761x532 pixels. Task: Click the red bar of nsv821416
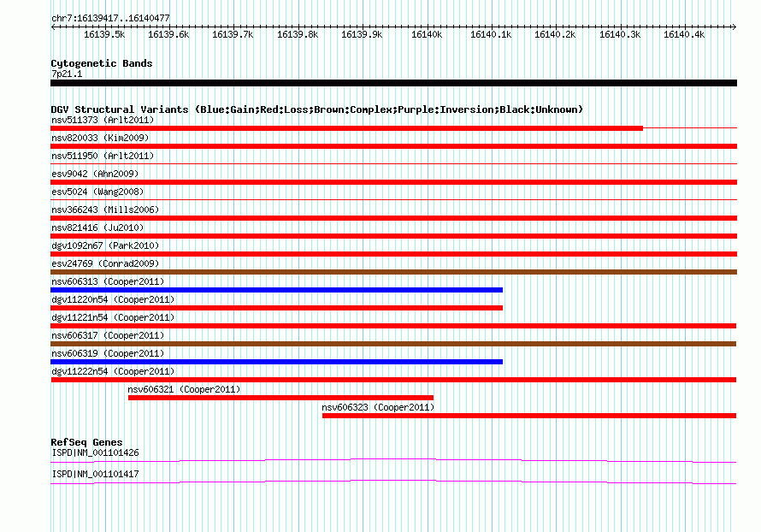pos(393,236)
